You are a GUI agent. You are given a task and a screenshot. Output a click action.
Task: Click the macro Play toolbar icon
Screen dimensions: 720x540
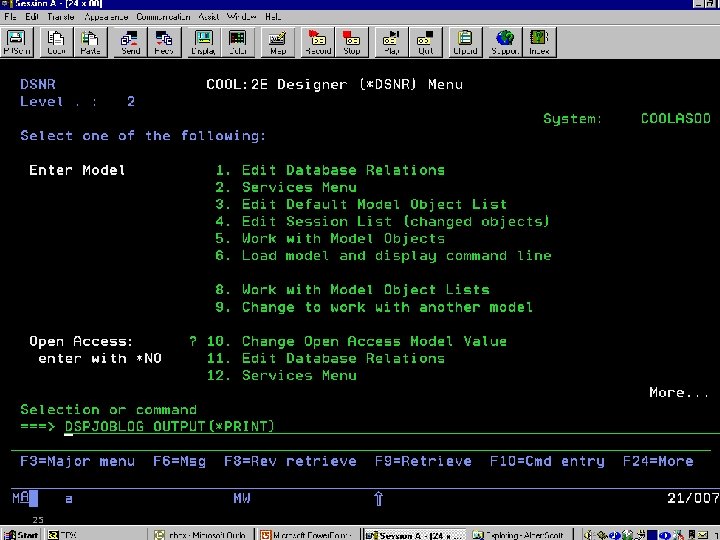(391, 42)
